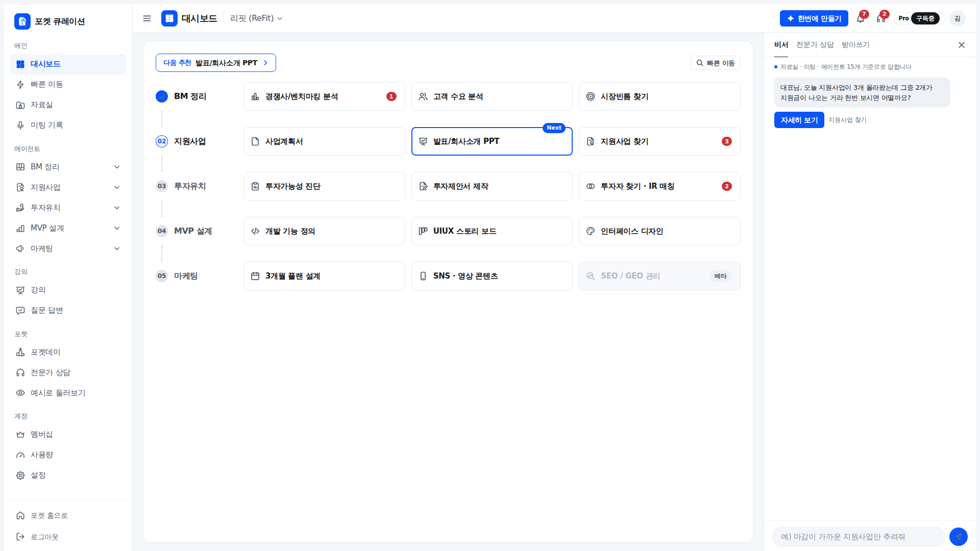Click 한번에 만들기 button

coord(814,18)
